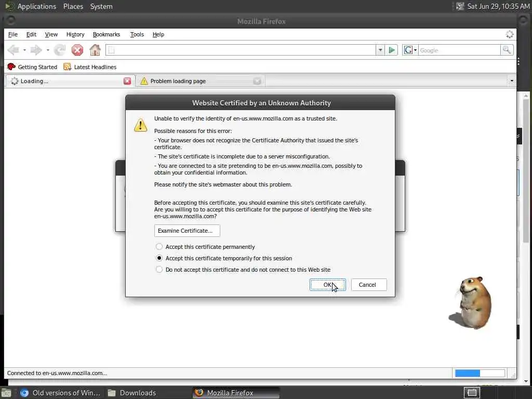
Task: Click the loading spinner icon on first tab
Action: pos(14,81)
